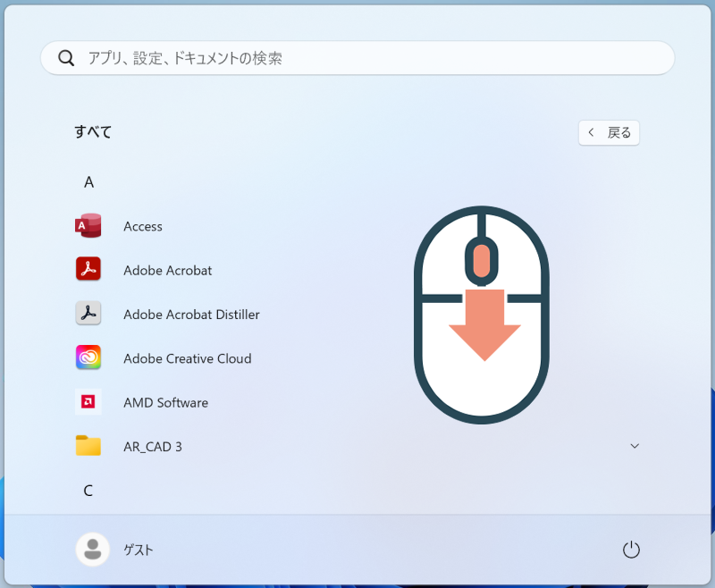Open the AMD Software icon
The image size is (715, 588).
click(88, 401)
